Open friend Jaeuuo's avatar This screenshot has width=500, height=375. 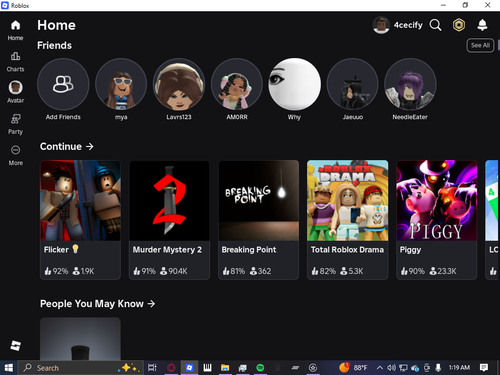point(353,84)
